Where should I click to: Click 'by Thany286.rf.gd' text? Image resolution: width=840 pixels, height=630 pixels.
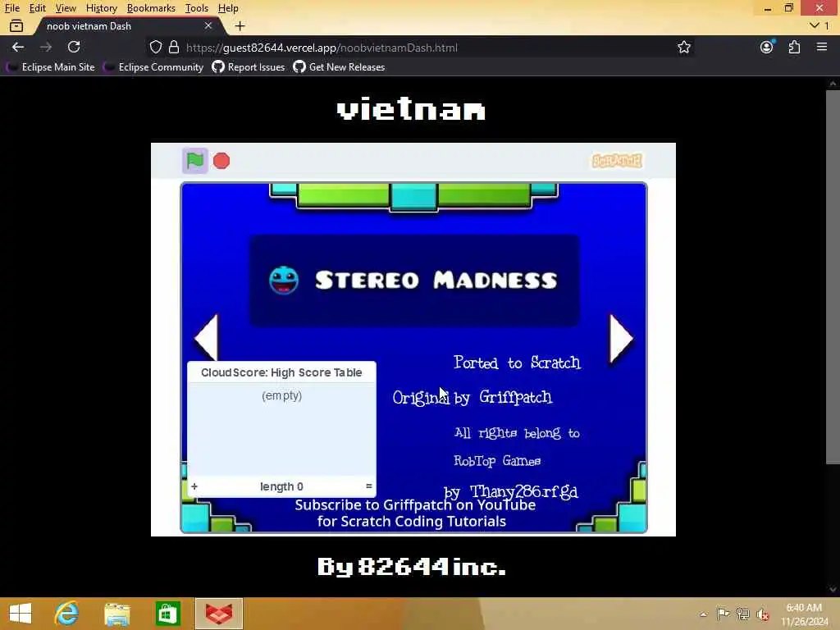click(x=511, y=492)
